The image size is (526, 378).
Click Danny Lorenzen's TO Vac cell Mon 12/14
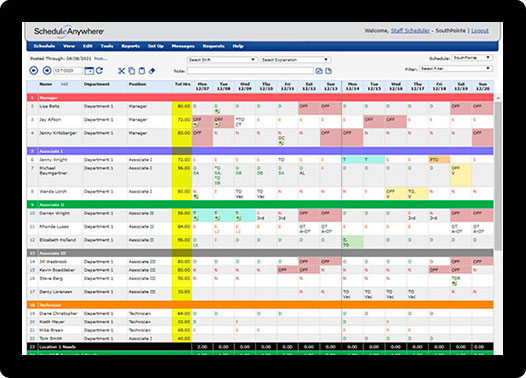352,294
